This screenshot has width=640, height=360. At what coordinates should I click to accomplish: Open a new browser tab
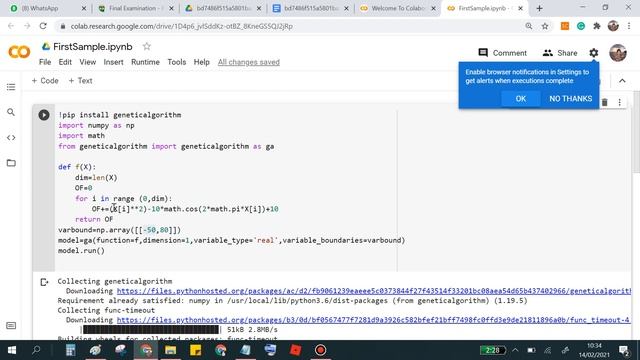[539, 8]
